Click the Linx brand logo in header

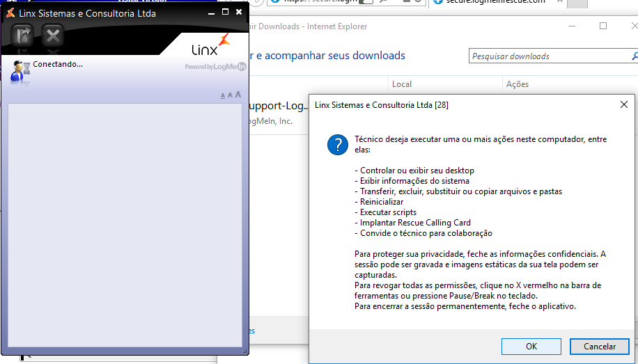[211, 45]
